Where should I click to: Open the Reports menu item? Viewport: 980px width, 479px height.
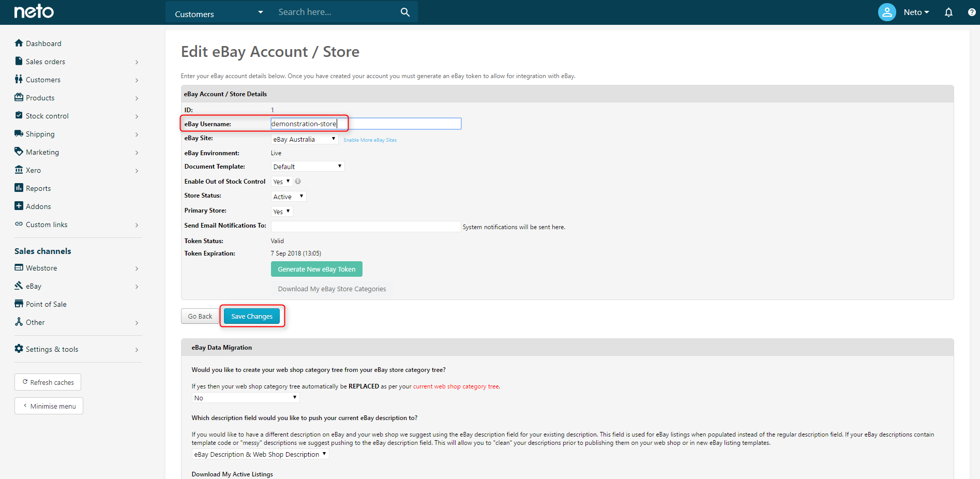[x=38, y=188]
